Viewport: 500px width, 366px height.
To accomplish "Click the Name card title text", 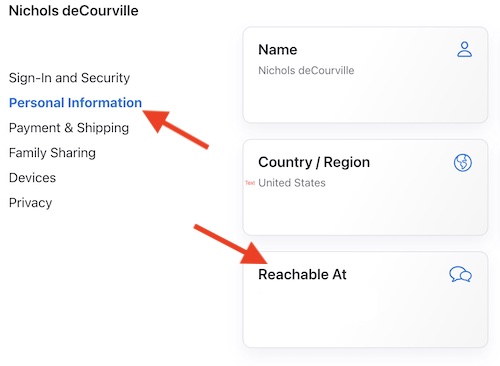I will click(278, 50).
